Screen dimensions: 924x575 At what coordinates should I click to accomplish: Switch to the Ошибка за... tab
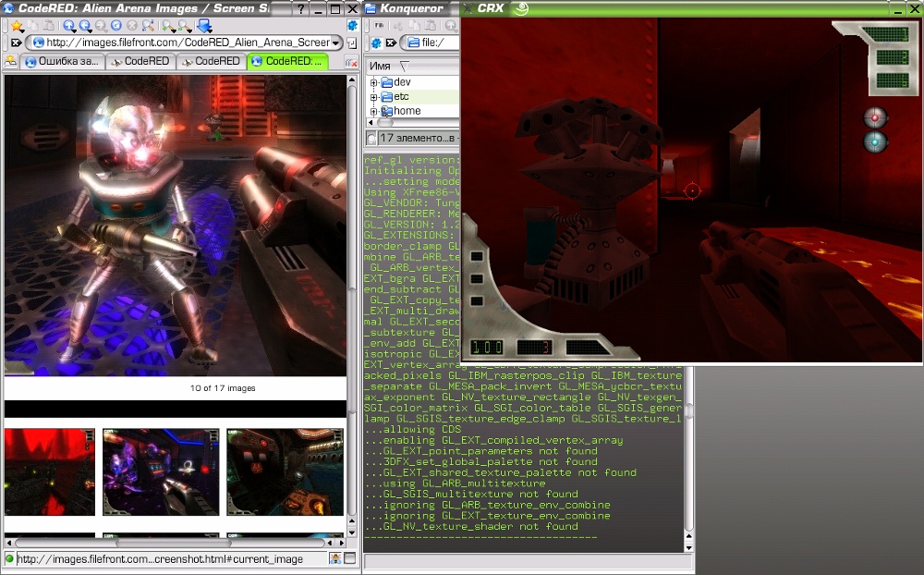tap(63, 62)
